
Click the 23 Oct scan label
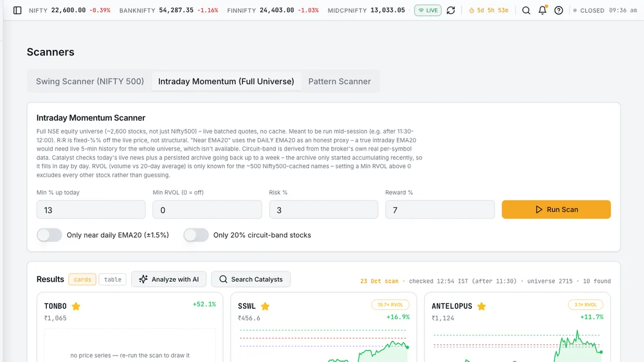[x=379, y=281]
